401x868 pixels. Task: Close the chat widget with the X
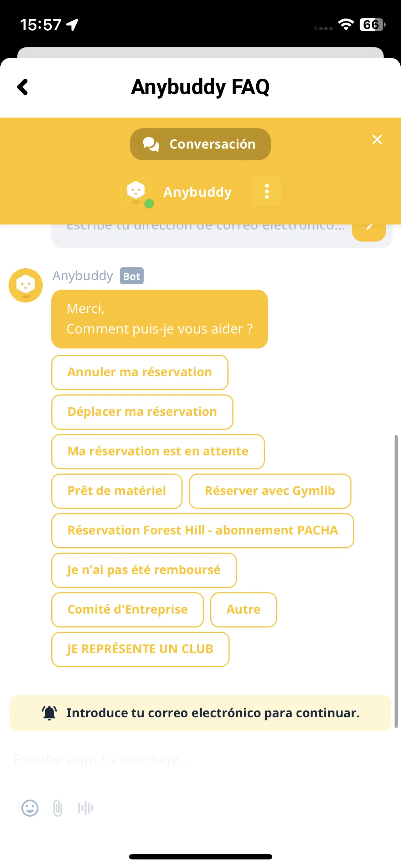[x=377, y=139]
